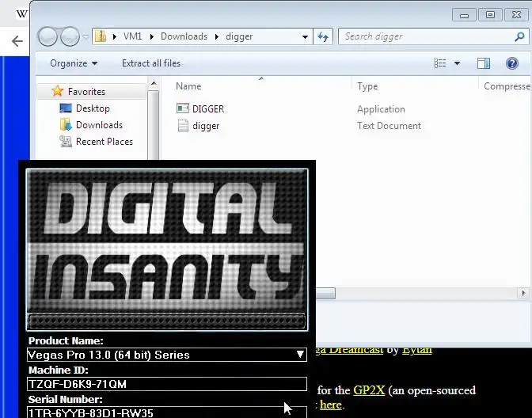Viewport: 532px width, 418px height.
Task: Click the Application type cell
Action: (381, 109)
